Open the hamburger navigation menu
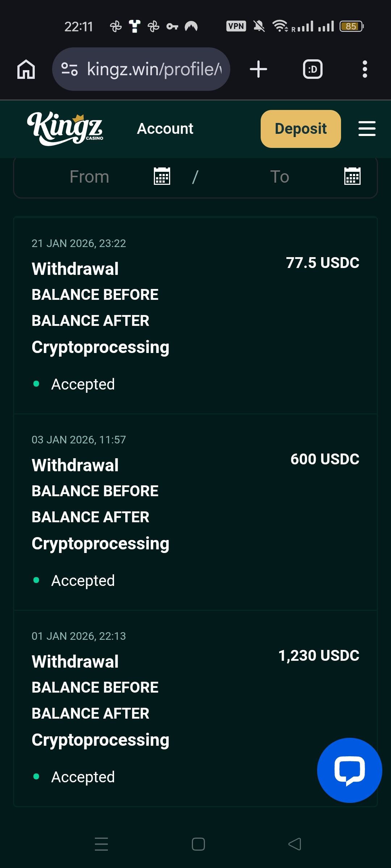391x868 pixels. [x=367, y=129]
